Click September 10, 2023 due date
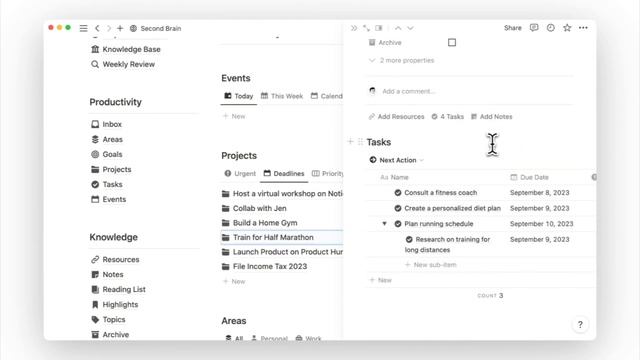This screenshot has width=640, height=360. [x=541, y=224]
